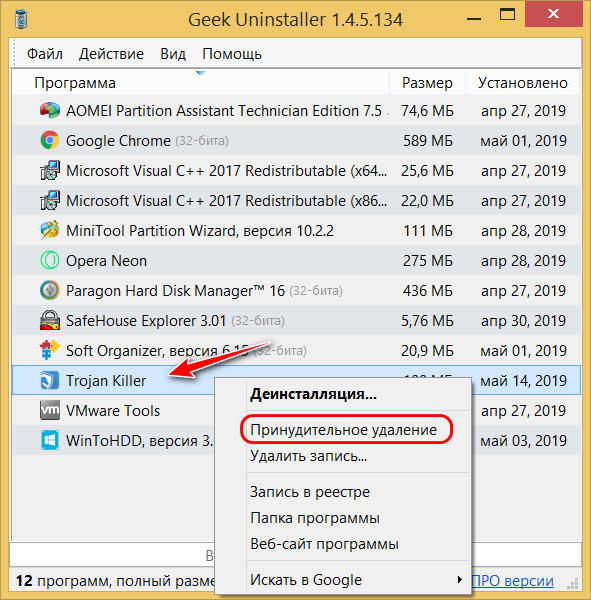Image resolution: width=591 pixels, height=600 pixels.
Task: Select Microsoft Visual C++ 2017 Redistributable (x86 row
Action: coord(296,201)
